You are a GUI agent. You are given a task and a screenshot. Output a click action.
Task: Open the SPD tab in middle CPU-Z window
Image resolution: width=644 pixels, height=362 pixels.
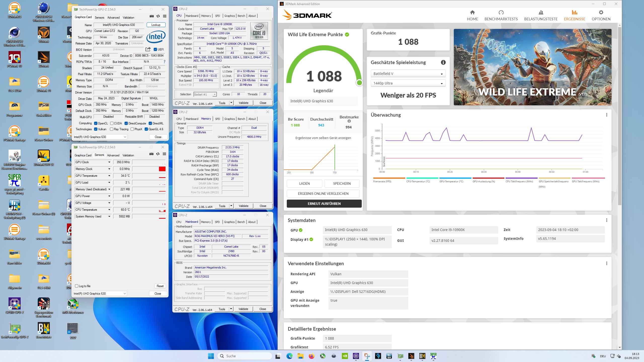218,119
